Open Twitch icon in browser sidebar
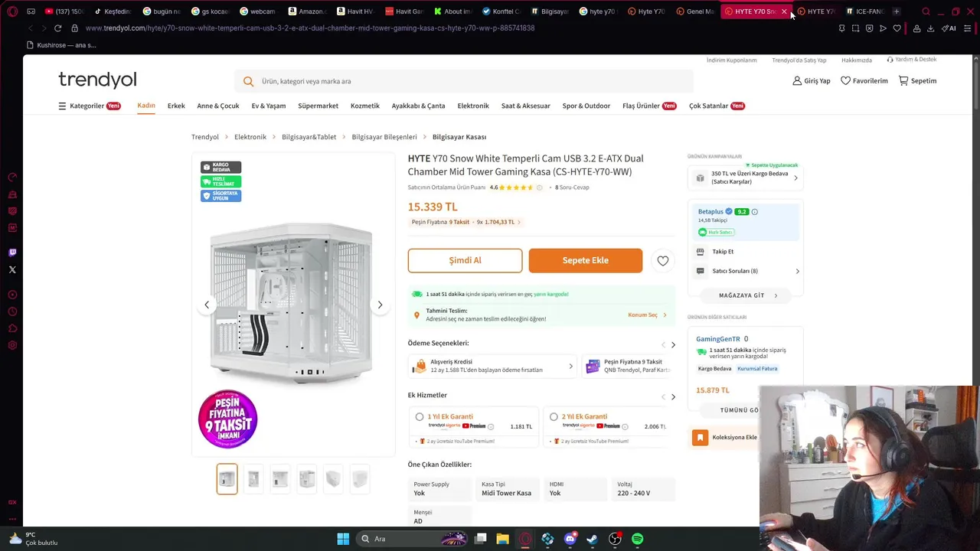 pyautogui.click(x=12, y=253)
